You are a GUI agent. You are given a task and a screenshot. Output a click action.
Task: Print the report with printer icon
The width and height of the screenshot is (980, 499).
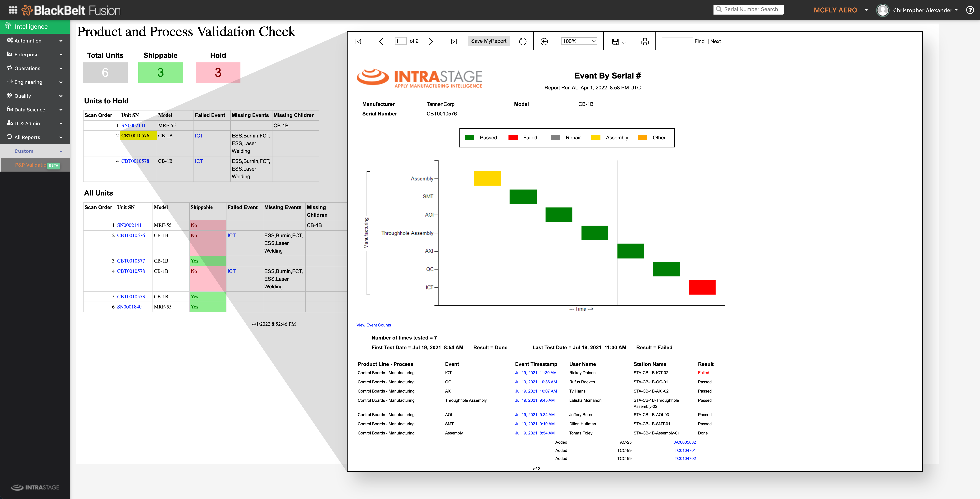point(645,42)
